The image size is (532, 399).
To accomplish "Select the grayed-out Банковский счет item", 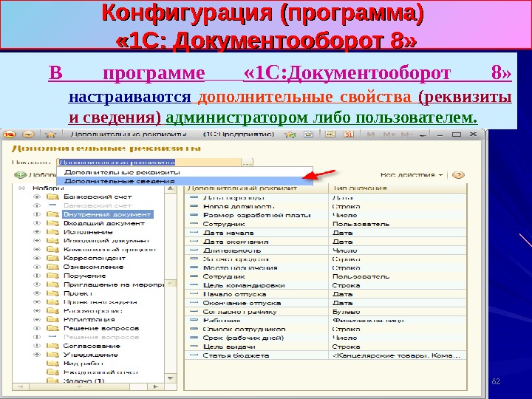I will tap(98, 205).
